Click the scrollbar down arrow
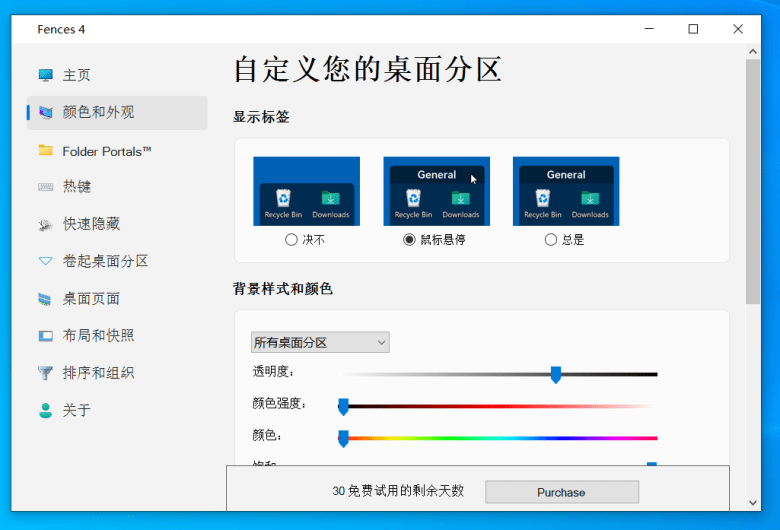The image size is (780, 530). pyautogui.click(x=753, y=503)
